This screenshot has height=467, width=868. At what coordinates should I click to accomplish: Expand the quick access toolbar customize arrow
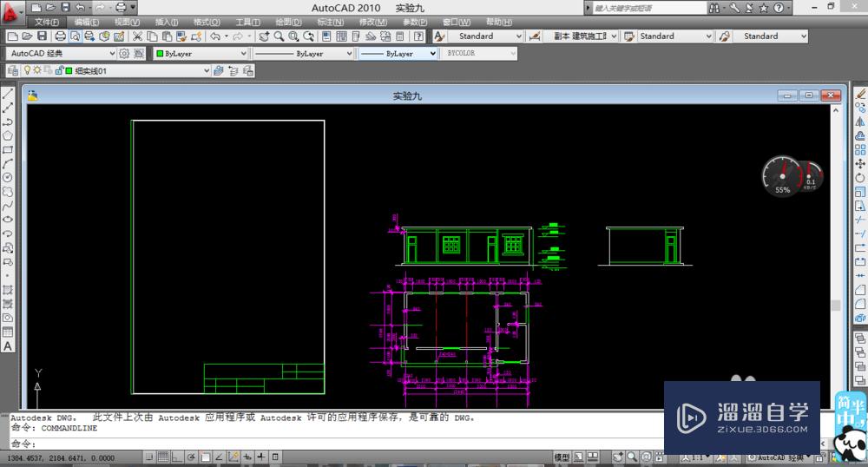click(x=134, y=8)
